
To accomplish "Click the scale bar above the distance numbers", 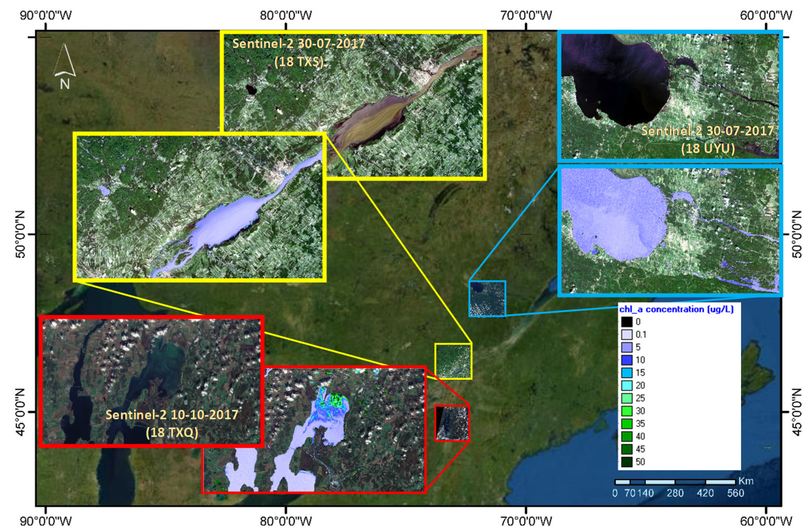I will point(675,482).
